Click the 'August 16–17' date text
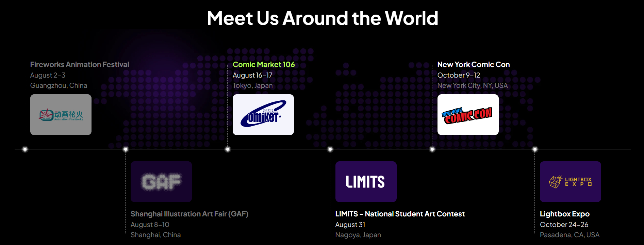This screenshot has width=644, height=245. 252,75
